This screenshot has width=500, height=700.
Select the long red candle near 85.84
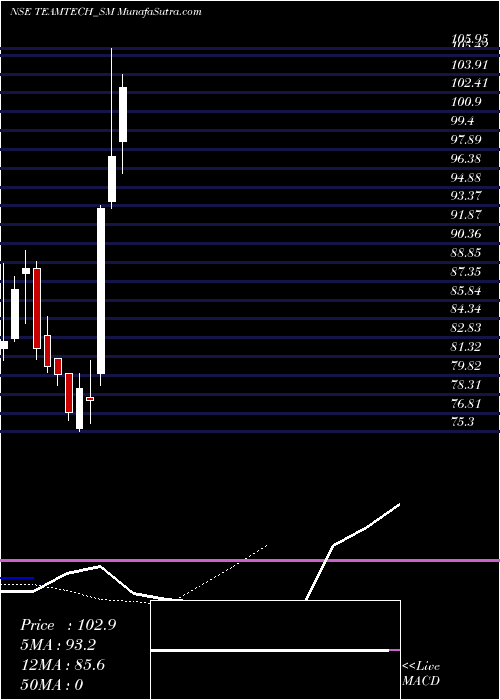(37, 308)
